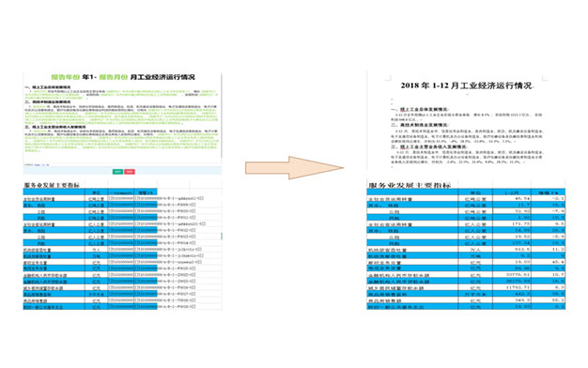Click heading 二 in the right document
588x368 pixels.
[419, 125]
